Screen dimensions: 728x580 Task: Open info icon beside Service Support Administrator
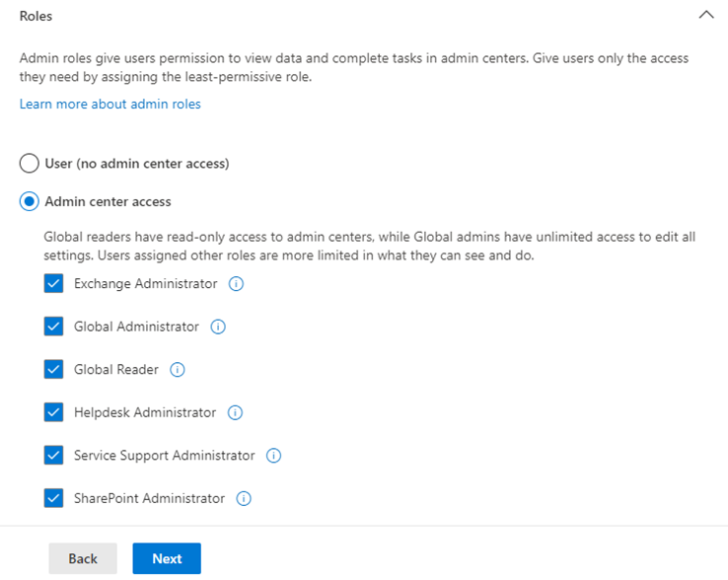coord(273,456)
